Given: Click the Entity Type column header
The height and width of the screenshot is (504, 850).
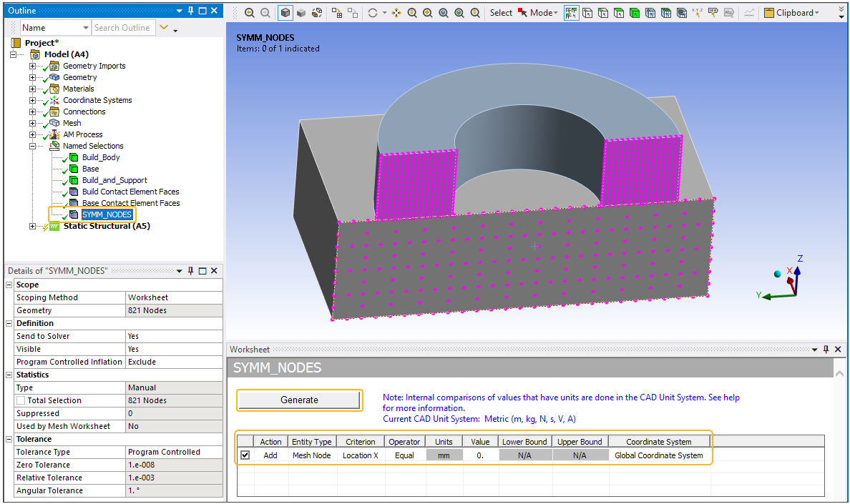Looking at the screenshot, I should point(312,442).
